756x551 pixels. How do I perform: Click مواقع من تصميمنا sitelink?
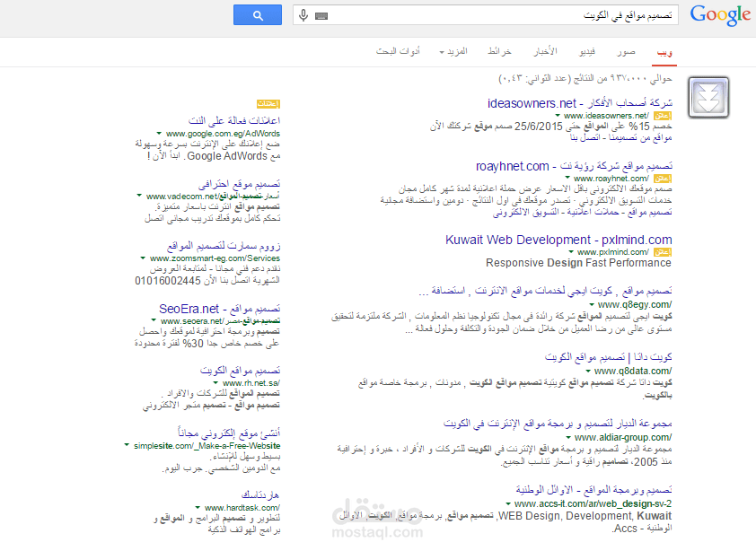click(640, 138)
